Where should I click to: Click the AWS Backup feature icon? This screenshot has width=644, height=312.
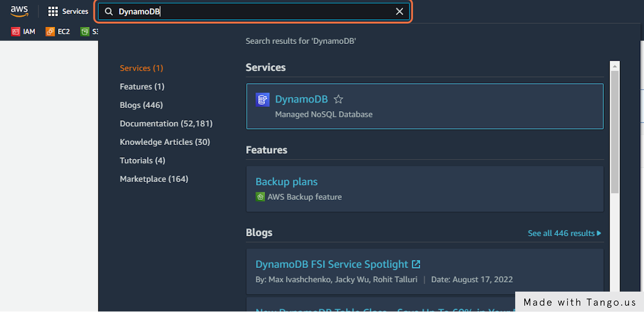260,197
